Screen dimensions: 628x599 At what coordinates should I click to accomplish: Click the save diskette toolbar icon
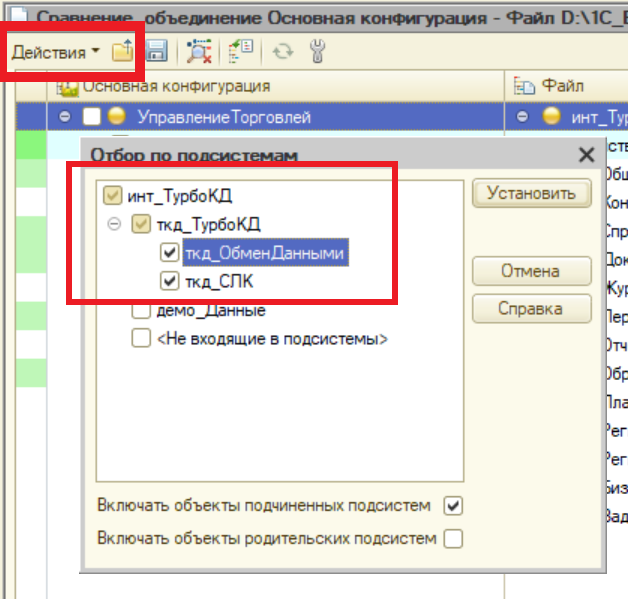click(156, 52)
